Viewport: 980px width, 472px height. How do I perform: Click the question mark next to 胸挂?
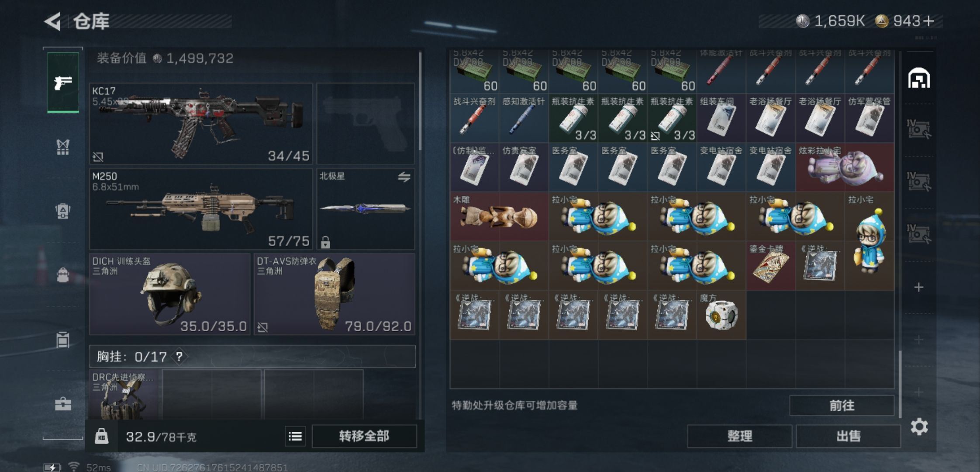[x=179, y=357]
